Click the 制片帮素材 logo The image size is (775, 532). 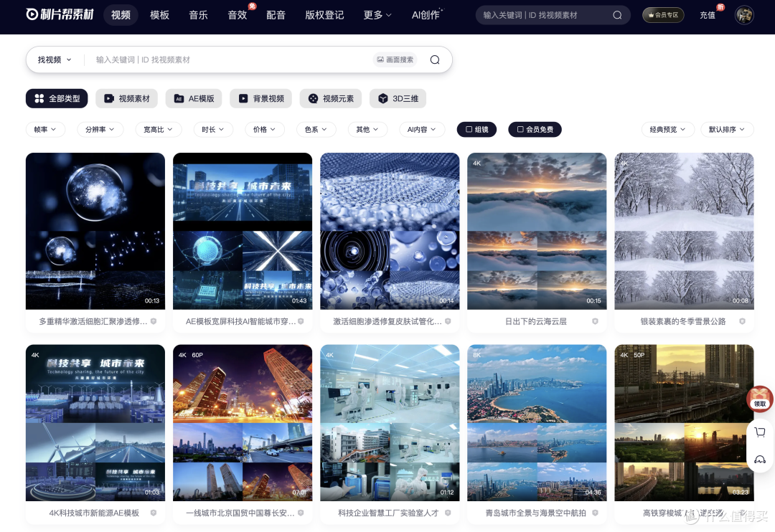(x=60, y=14)
